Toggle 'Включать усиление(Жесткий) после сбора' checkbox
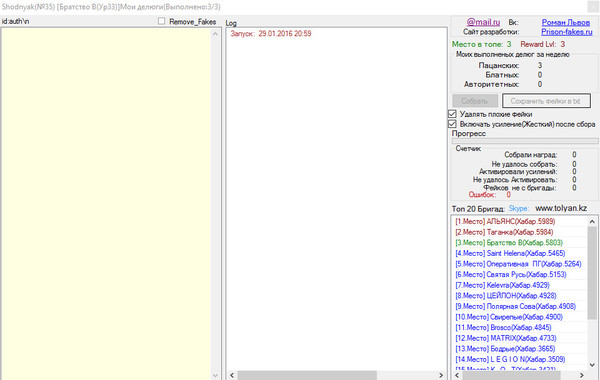The width and height of the screenshot is (600, 380). (452, 124)
